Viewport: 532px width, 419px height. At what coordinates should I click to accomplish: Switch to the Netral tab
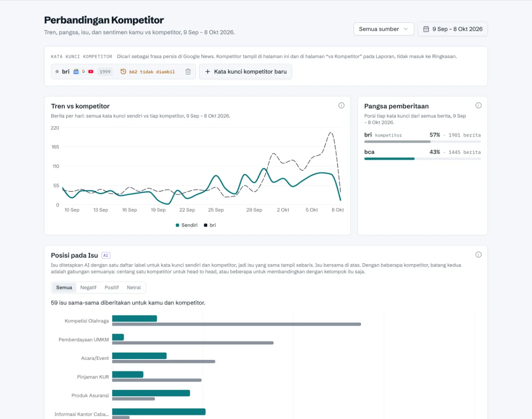[134, 287]
